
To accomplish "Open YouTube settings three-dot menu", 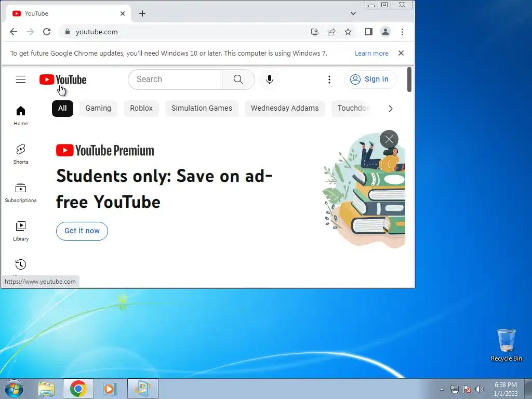I will coord(329,79).
